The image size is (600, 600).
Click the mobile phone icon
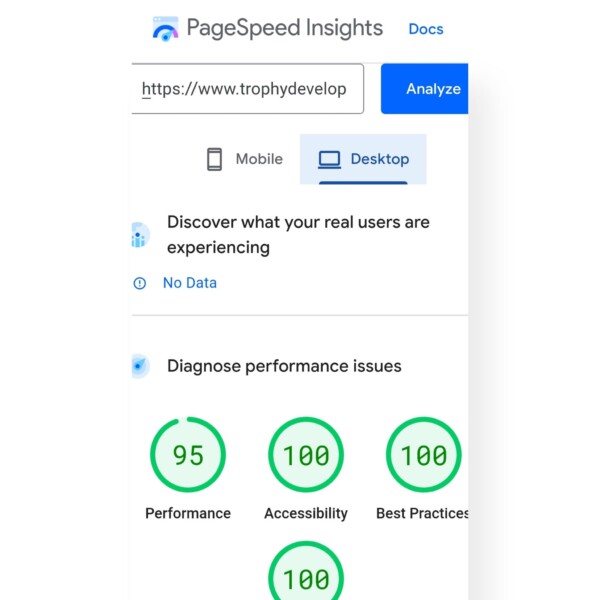pos(214,159)
